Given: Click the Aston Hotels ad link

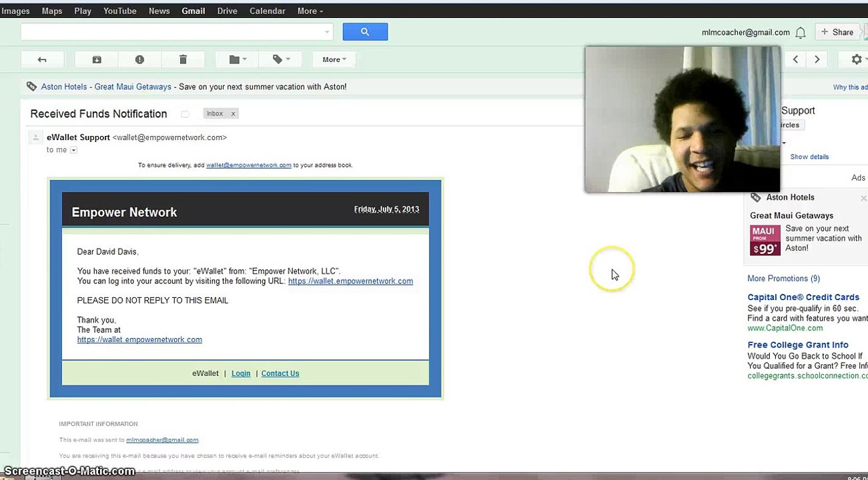Looking at the screenshot, I should pyautogui.click(x=64, y=87).
